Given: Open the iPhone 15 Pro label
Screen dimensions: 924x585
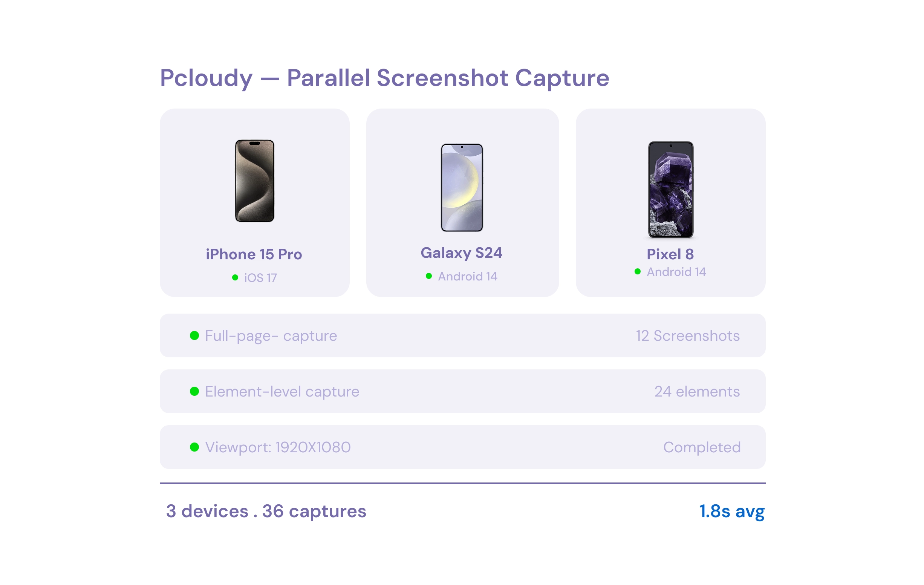Looking at the screenshot, I should (254, 254).
